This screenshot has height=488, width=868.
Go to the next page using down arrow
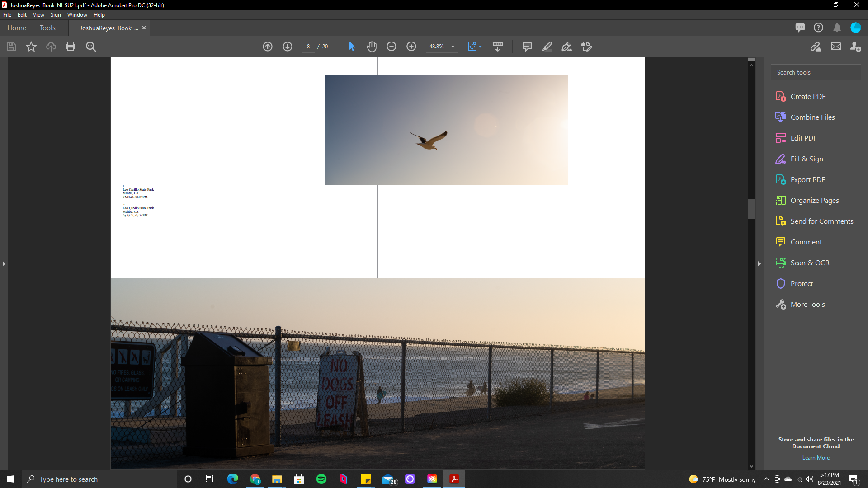[x=288, y=47]
